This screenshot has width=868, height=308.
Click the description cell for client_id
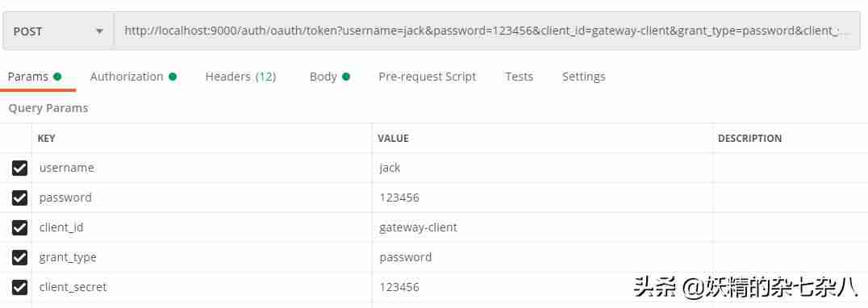[x=791, y=228]
